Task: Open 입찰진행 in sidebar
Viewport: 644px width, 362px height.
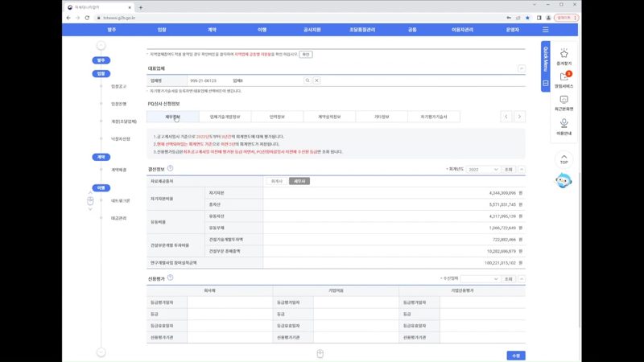Action: tap(118, 104)
